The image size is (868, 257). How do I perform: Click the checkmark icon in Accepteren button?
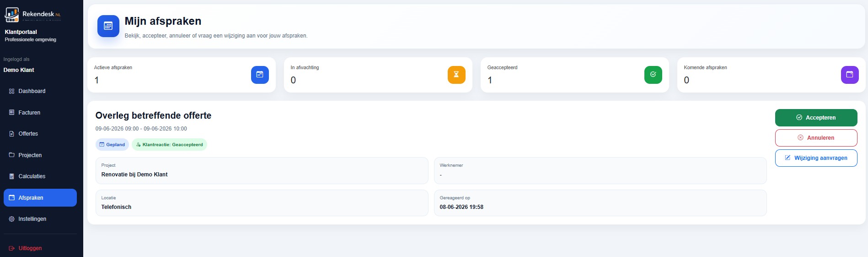click(799, 117)
